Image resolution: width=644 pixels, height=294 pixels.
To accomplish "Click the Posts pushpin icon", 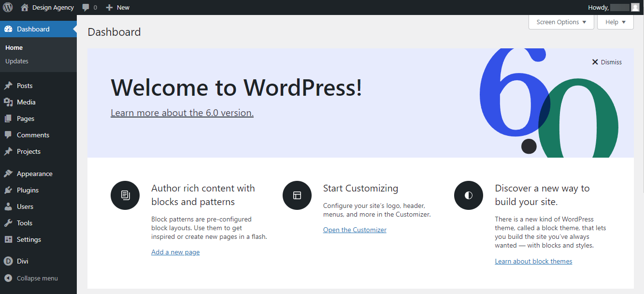I will [x=8, y=86].
